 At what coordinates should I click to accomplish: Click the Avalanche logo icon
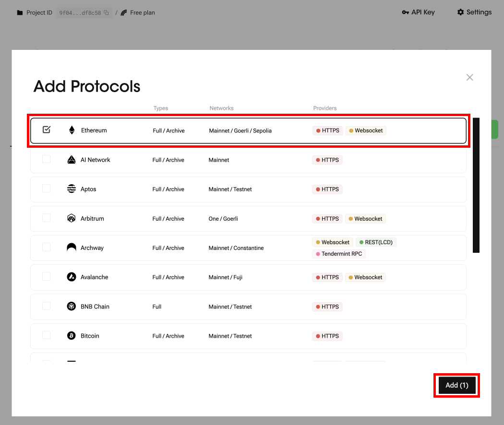pos(72,277)
